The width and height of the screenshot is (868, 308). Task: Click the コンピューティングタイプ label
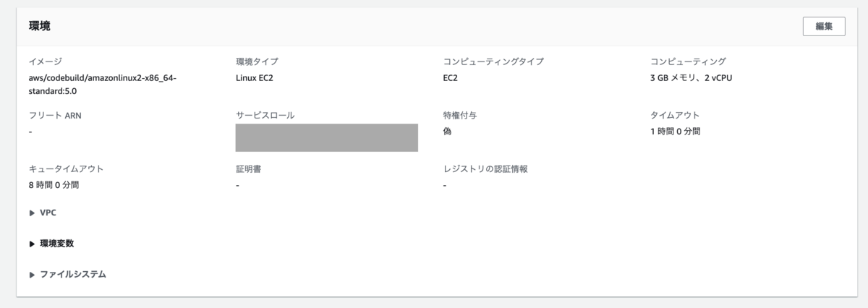click(x=493, y=61)
